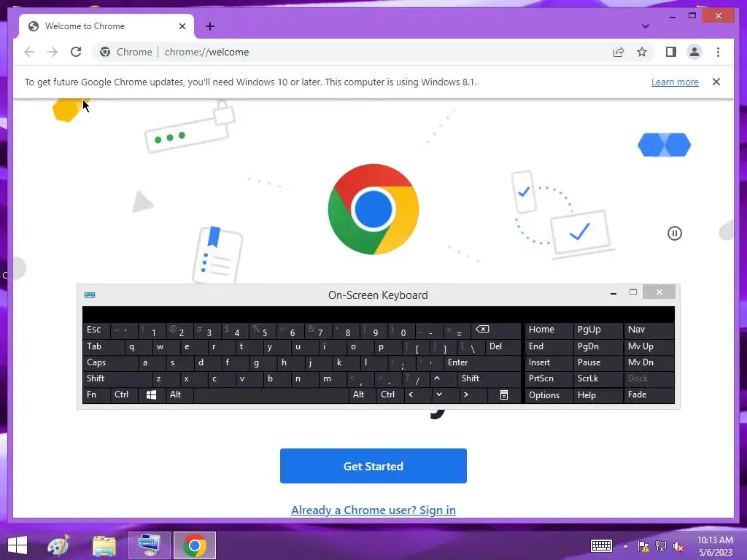Toggle the left Alt key on keyboard
This screenshot has height=560, width=747.
(x=179, y=394)
